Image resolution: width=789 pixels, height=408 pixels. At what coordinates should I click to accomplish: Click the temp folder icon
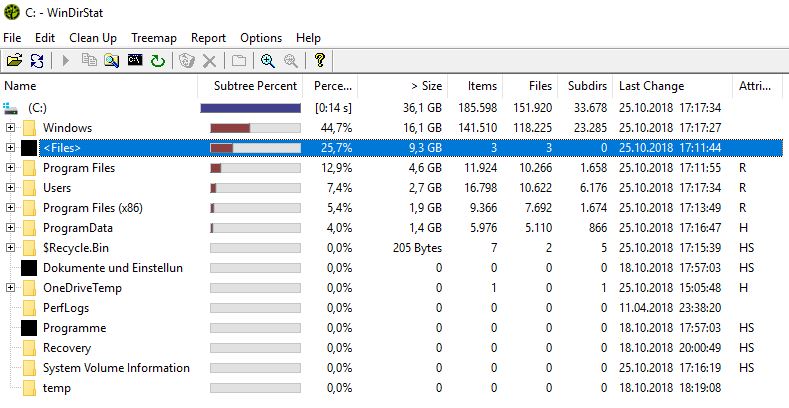pyautogui.click(x=29, y=388)
